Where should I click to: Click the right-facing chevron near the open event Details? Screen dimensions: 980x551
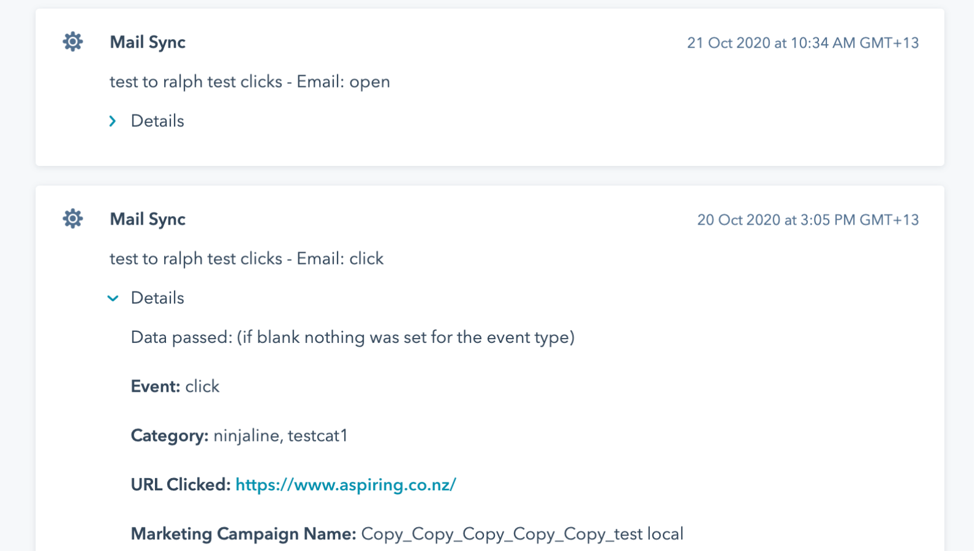pyautogui.click(x=113, y=121)
